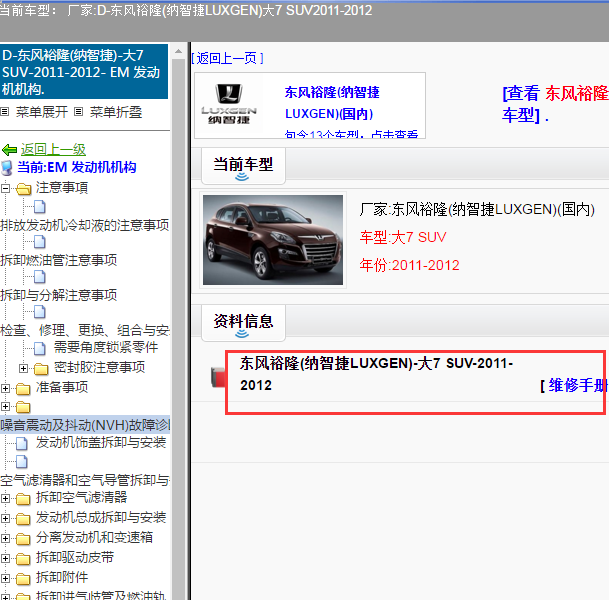
Task: Expand the 拆卸驱动皮带 node
Action: tap(5, 558)
